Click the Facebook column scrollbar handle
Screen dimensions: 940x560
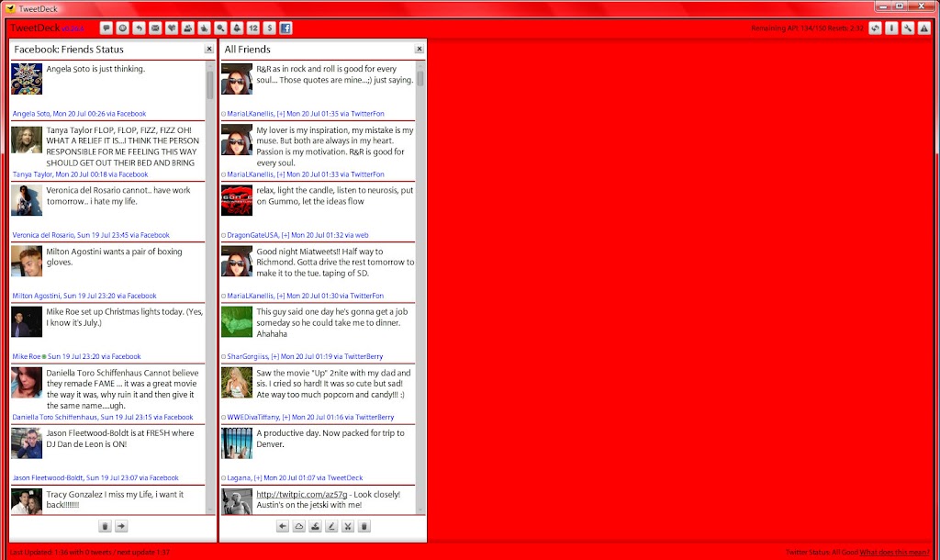[210, 85]
